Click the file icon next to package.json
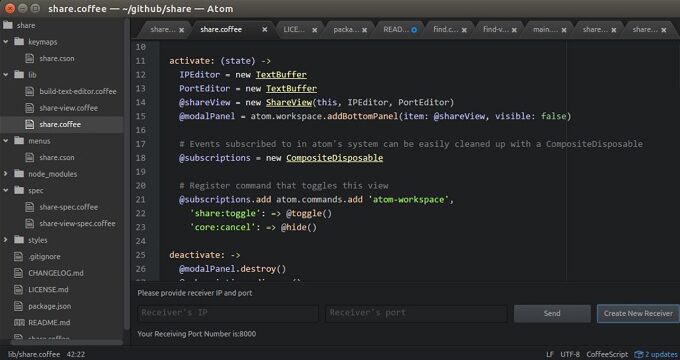Viewport: 680px width, 360px height. pyautogui.click(x=18, y=306)
